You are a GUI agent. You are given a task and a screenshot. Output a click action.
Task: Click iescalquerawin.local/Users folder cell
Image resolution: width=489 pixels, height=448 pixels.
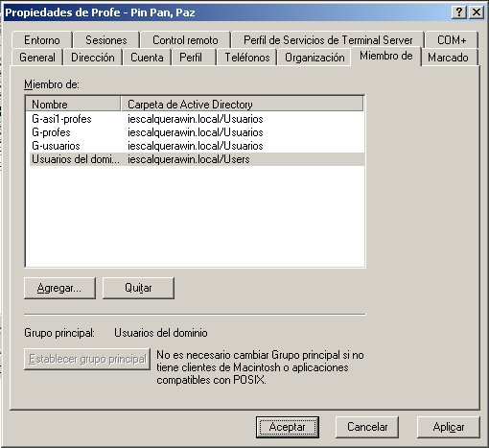coord(189,159)
